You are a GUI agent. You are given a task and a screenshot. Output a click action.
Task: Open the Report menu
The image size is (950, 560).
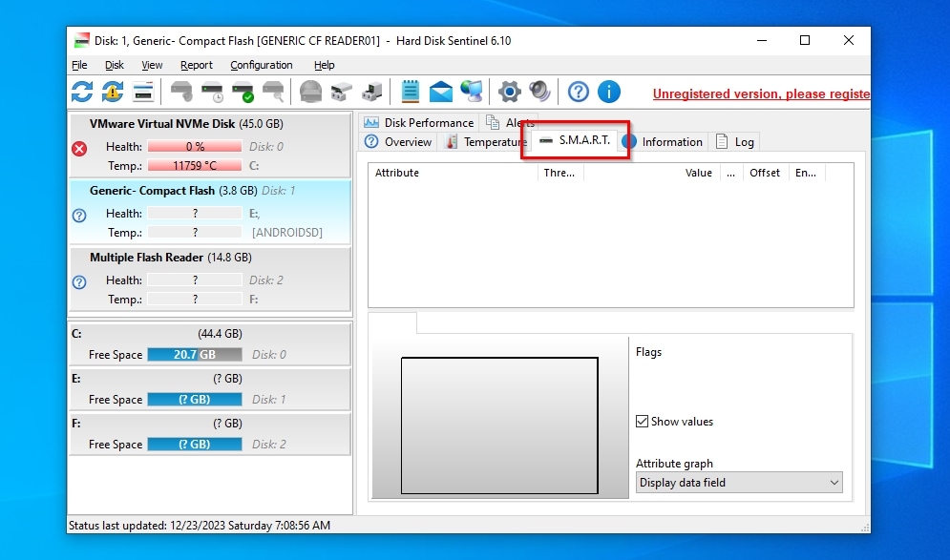(x=197, y=65)
